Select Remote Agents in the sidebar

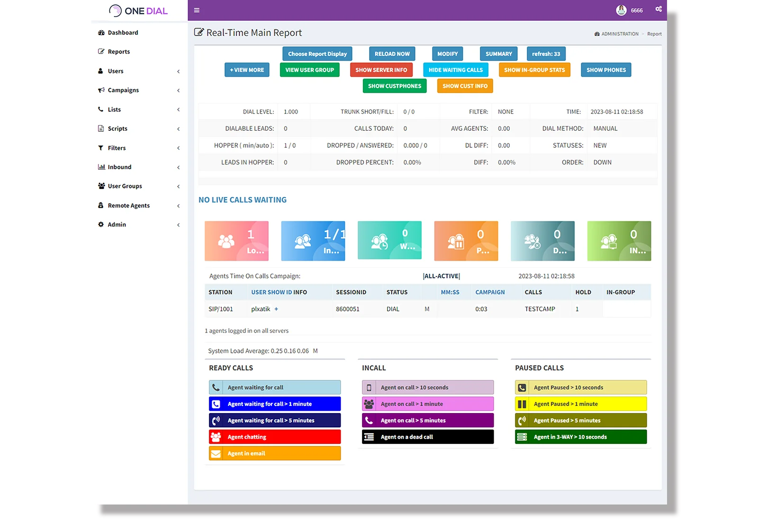pyautogui.click(x=128, y=205)
